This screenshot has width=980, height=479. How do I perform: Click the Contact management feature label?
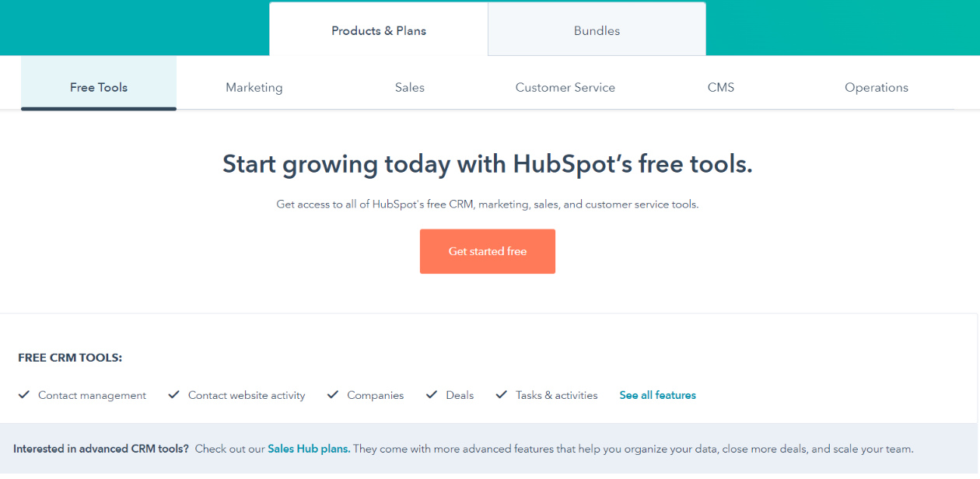[x=92, y=395]
